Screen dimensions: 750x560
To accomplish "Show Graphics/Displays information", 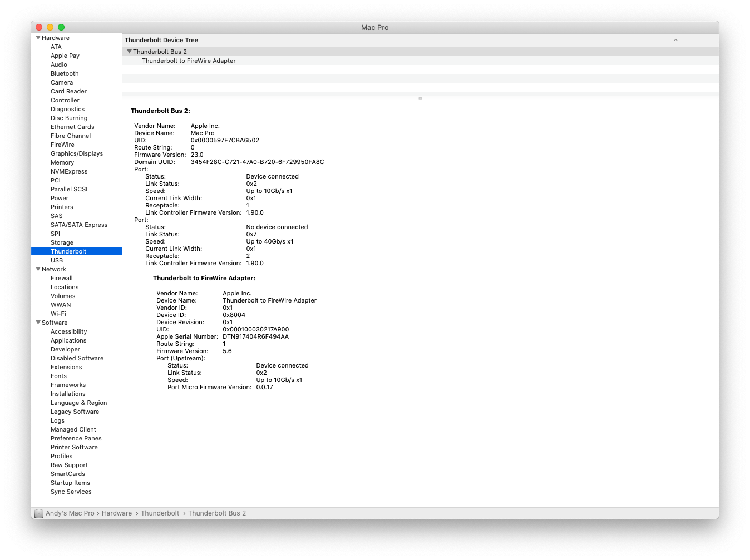I will tap(77, 153).
